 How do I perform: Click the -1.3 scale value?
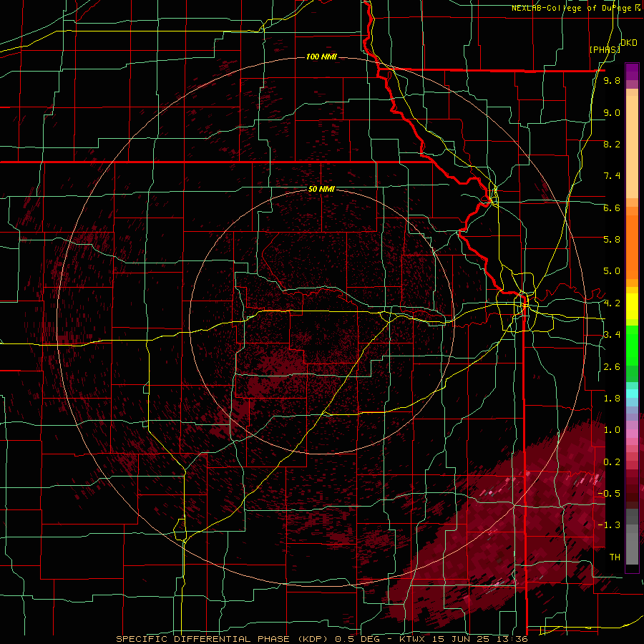(x=610, y=525)
